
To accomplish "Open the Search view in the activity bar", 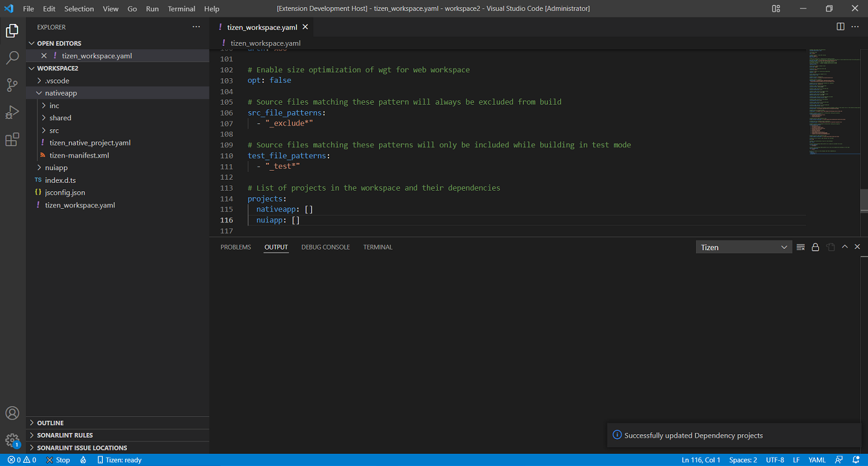I will (13, 58).
